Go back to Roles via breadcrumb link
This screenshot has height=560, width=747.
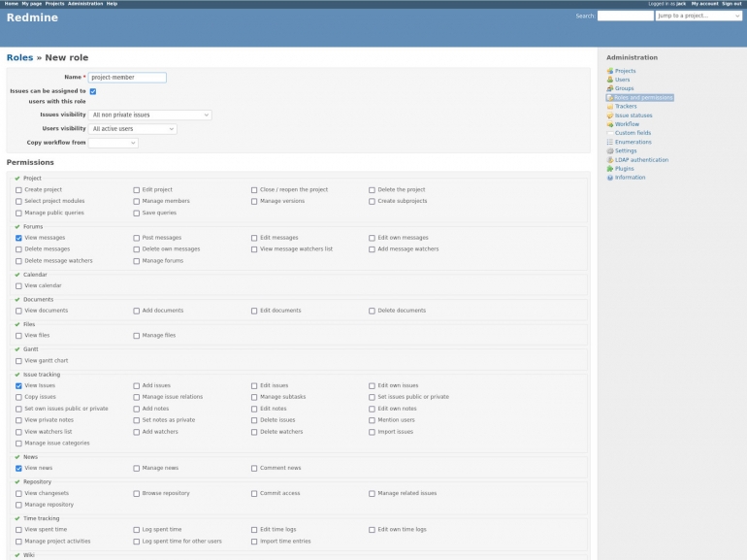tap(20, 57)
